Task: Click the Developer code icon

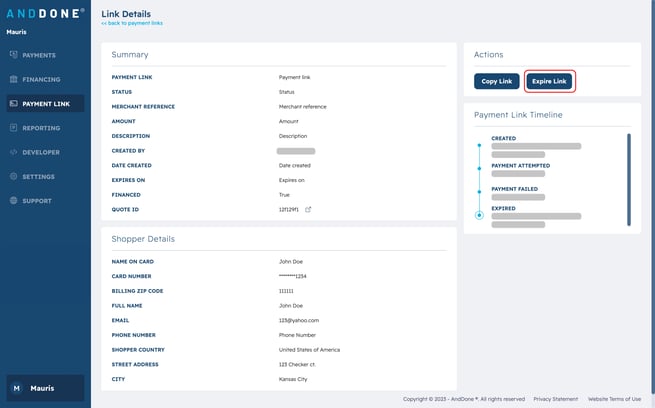Action: click(13, 152)
